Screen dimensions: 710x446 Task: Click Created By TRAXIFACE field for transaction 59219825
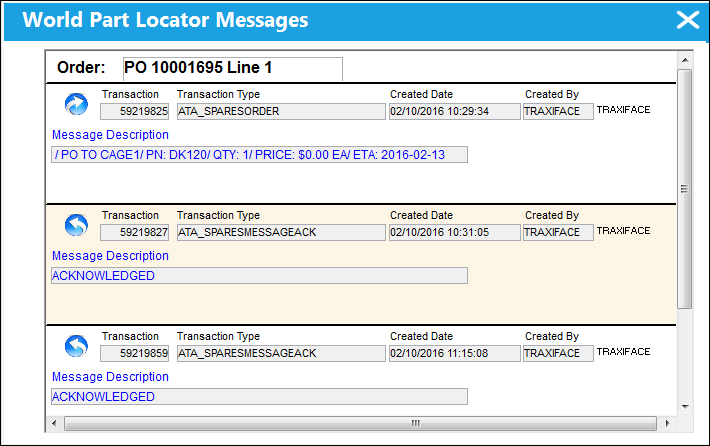click(558, 111)
